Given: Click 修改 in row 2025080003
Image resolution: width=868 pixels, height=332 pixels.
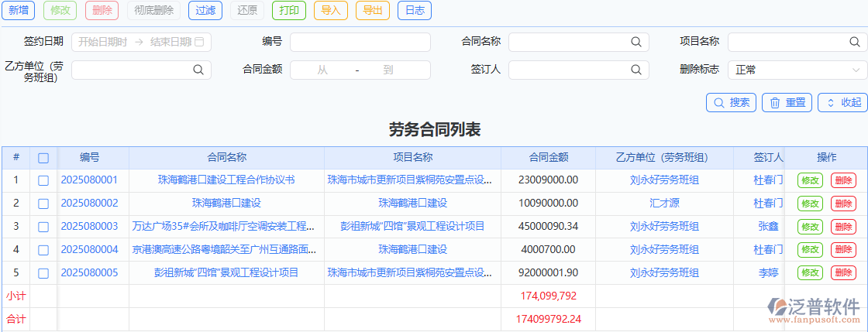Looking at the screenshot, I should (x=810, y=227).
